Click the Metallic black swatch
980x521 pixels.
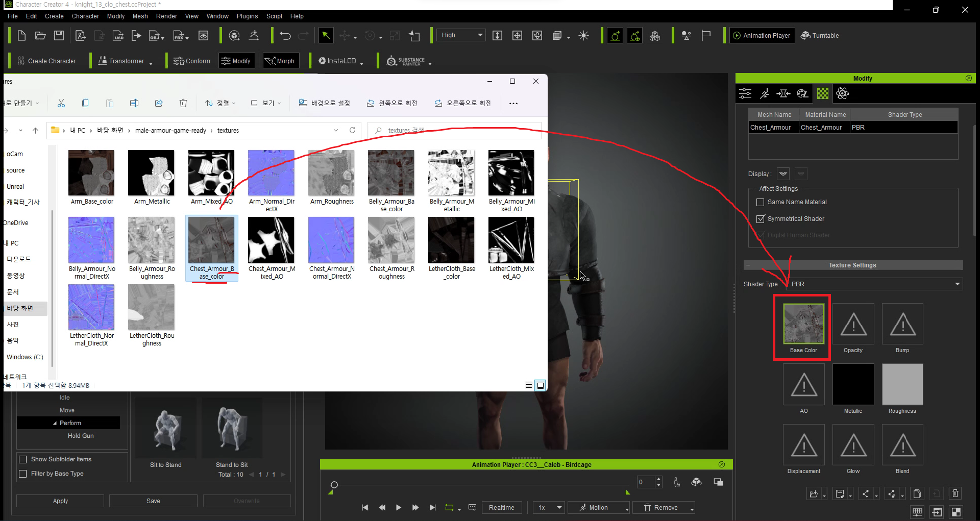click(853, 384)
